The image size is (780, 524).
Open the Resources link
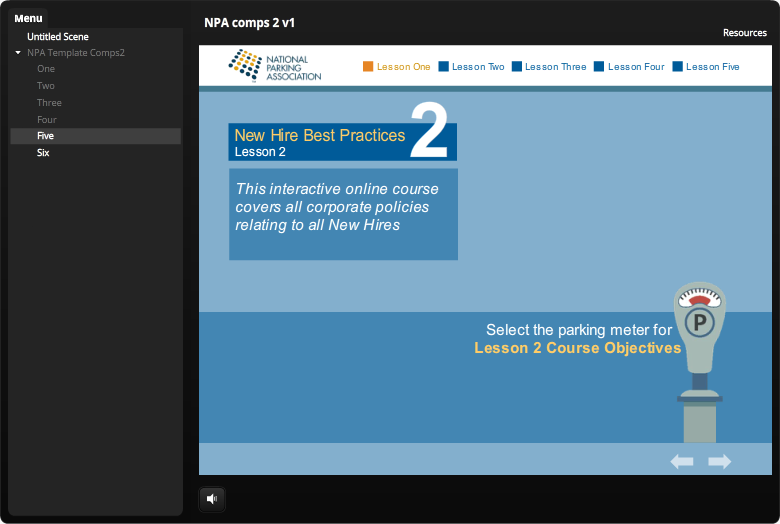[744, 33]
